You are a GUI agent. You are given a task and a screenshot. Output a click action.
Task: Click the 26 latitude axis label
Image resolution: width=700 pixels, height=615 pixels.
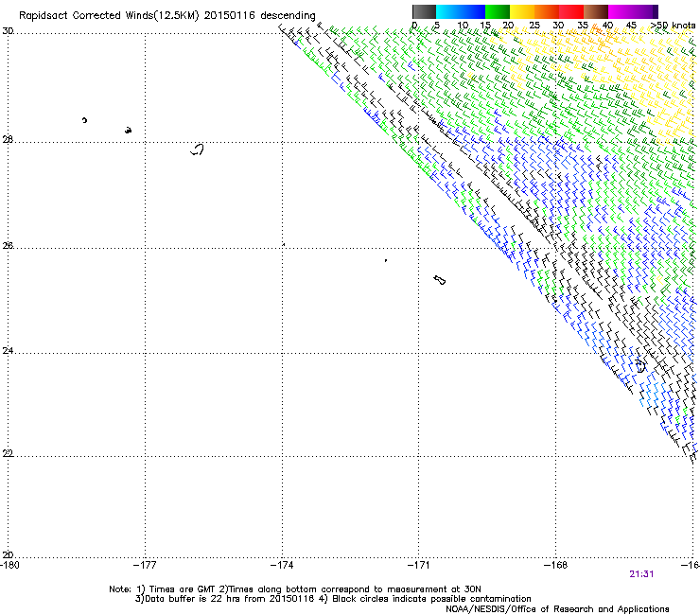click(8, 246)
